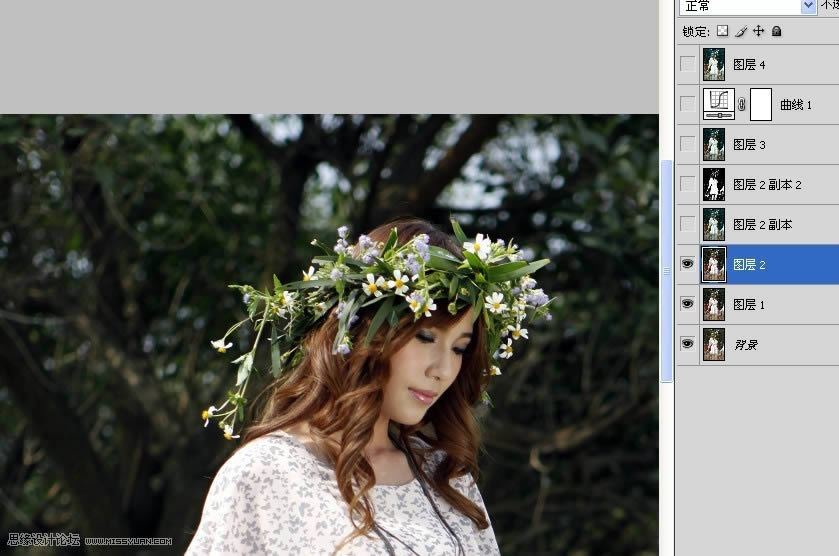Enable visibility for 图层 2 副本 2

pyautogui.click(x=687, y=184)
